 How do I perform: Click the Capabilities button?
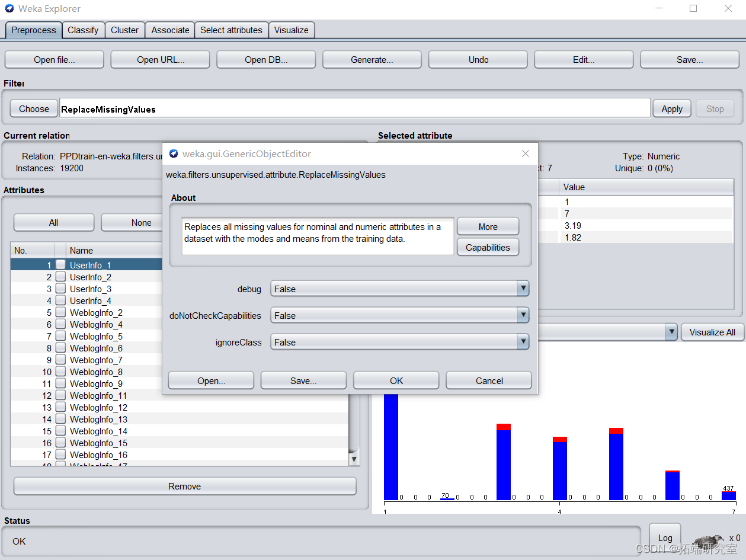(x=488, y=247)
